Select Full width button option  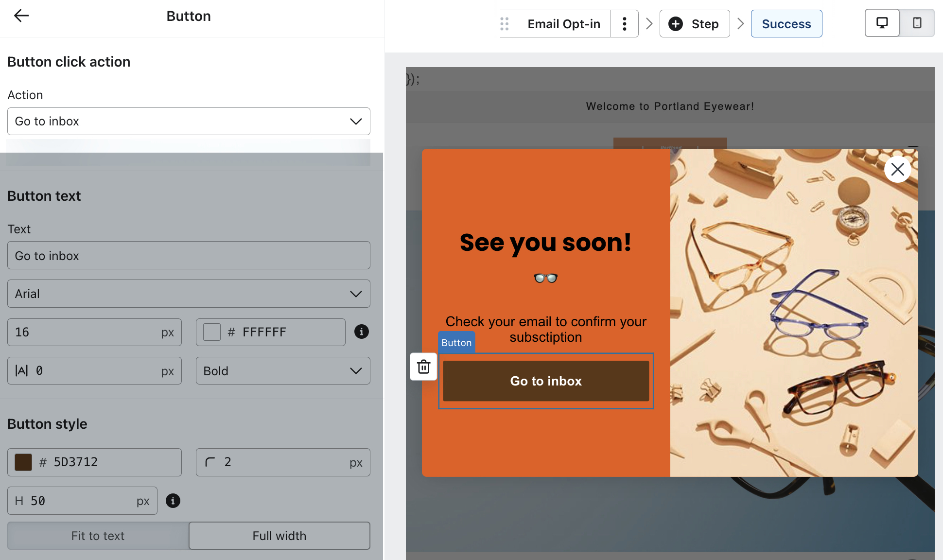click(279, 536)
